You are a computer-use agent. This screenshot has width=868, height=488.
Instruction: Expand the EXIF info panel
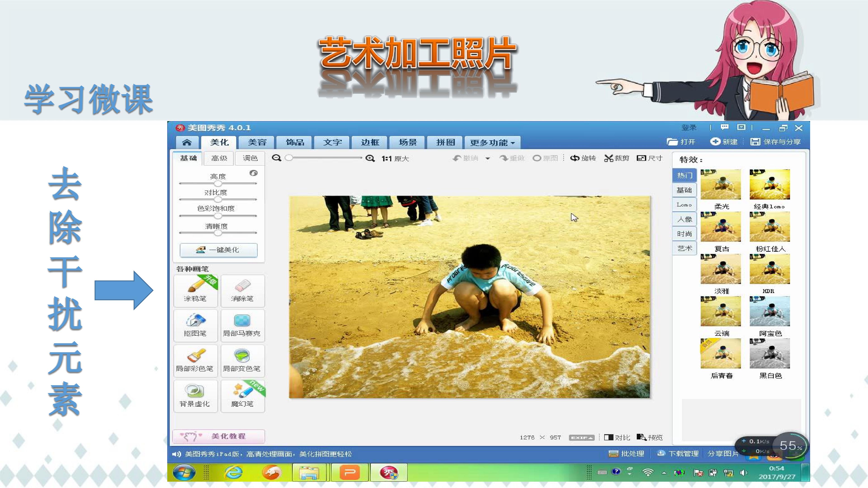coord(582,437)
